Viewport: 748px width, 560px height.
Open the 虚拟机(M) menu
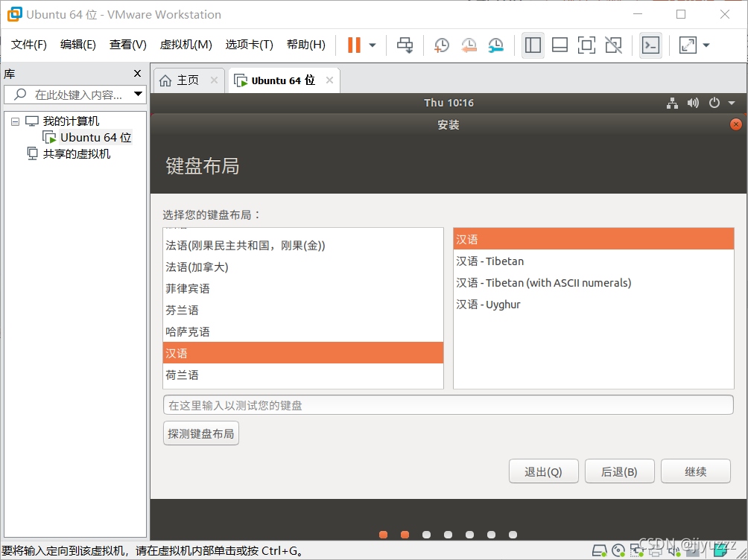point(186,45)
